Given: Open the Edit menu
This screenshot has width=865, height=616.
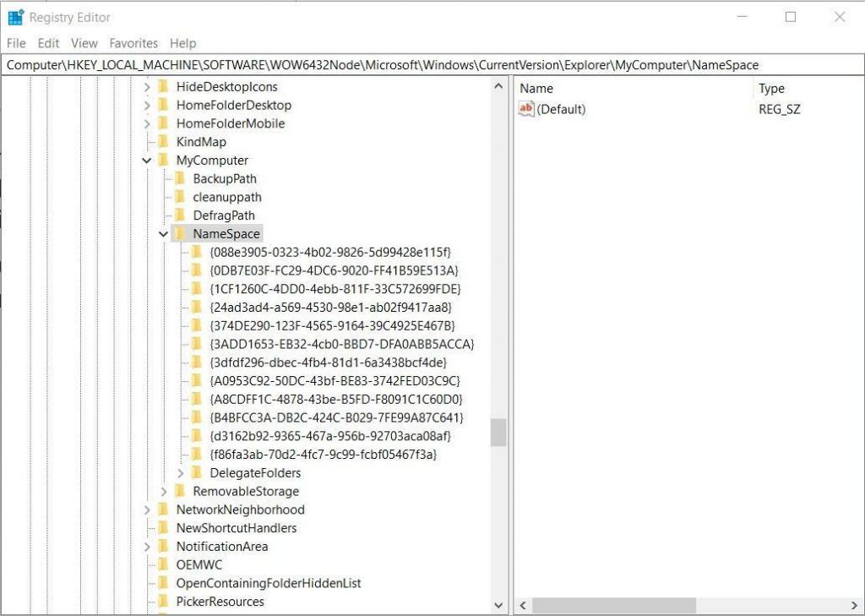Looking at the screenshot, I should click(x=47, y=43).
